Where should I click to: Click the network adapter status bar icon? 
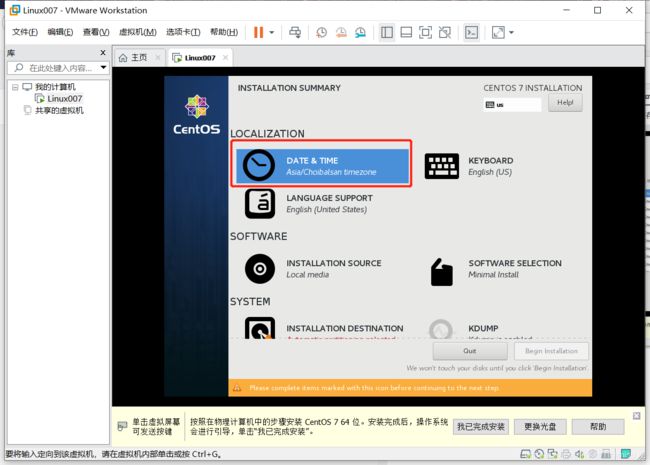tap(553, 454)
